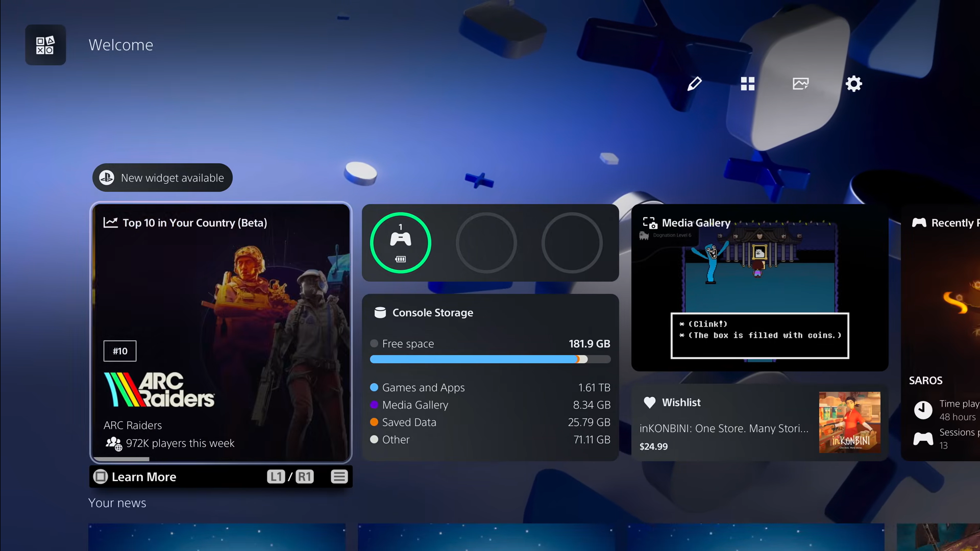Click the players group icon
The image size is (980, 551).
point(113,443)
